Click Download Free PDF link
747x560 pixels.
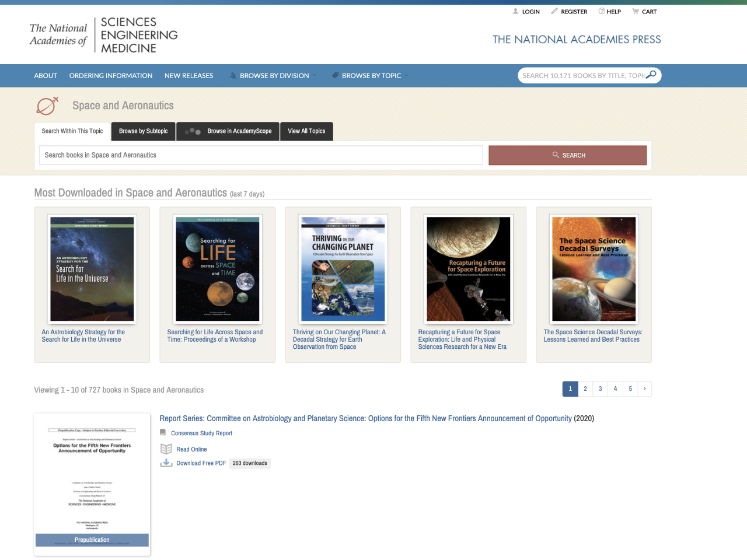201,463
